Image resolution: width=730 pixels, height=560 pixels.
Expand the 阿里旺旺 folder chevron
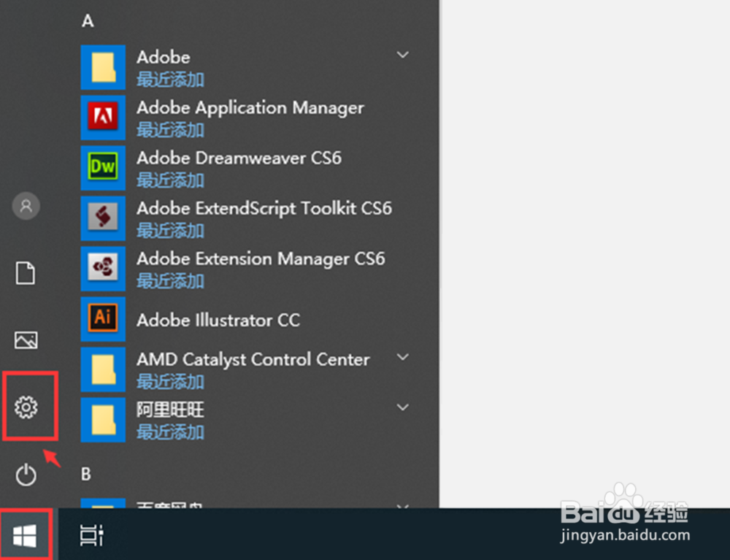(403, 407)
